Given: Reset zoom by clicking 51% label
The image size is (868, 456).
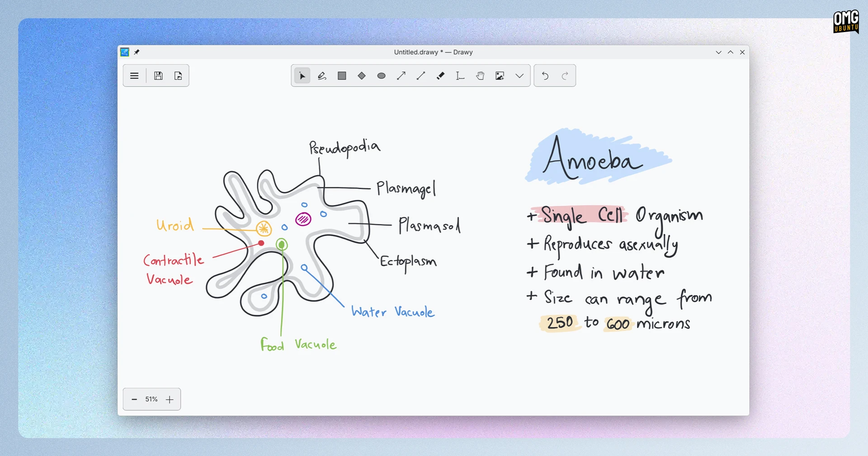Looking at the screenshot, I should (x=151, y=399).
